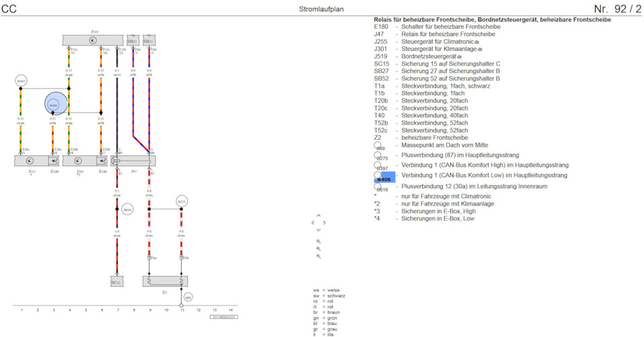
Task: Open camera icon next to J255 Climatronic entry
Action: 477,42
